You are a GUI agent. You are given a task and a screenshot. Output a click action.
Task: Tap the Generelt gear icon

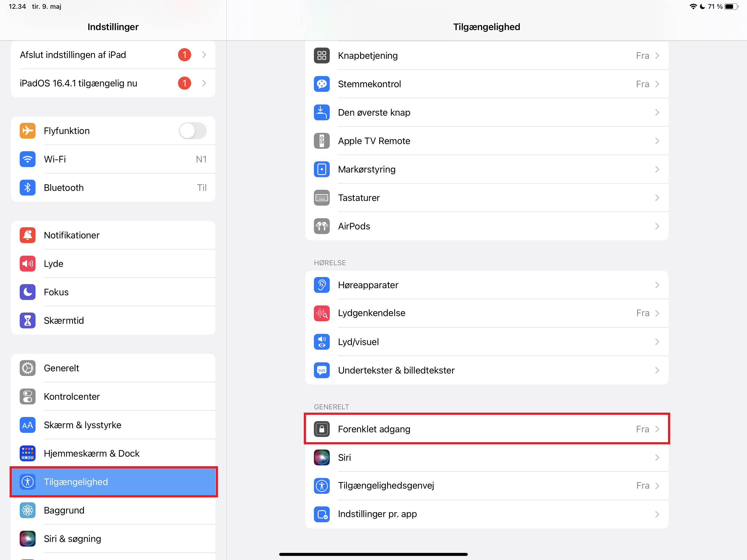tap(27, 368)
